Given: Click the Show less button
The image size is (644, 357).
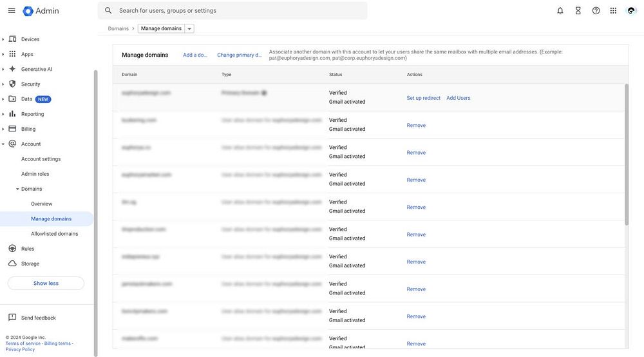Looking at the screenshot, I should pyautogui.click(x=46, y=284).
